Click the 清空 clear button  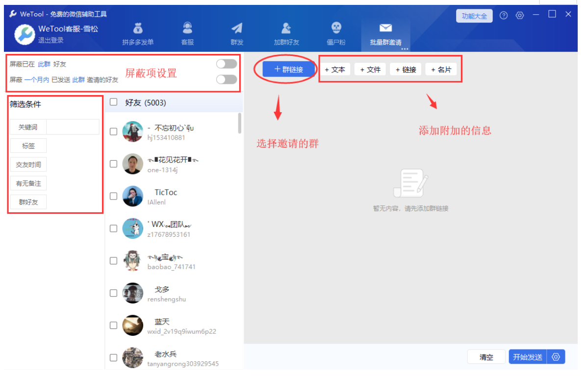click(x=486, y=357)
